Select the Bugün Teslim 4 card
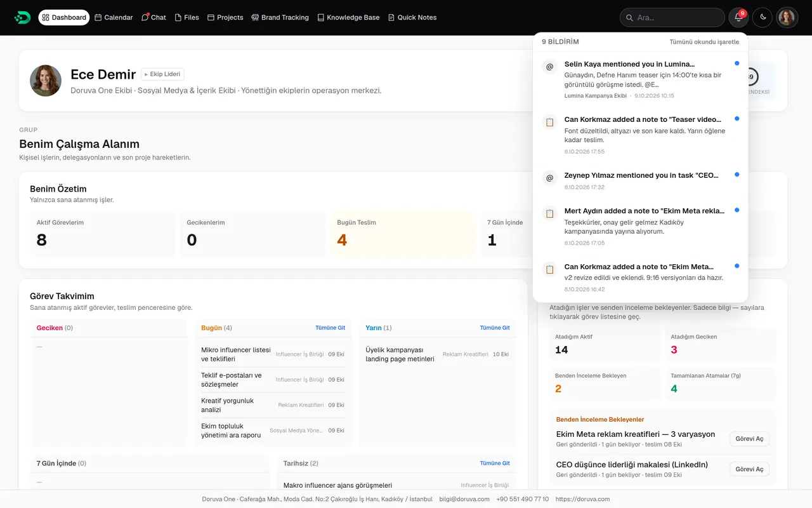 [x=402, y=234]
